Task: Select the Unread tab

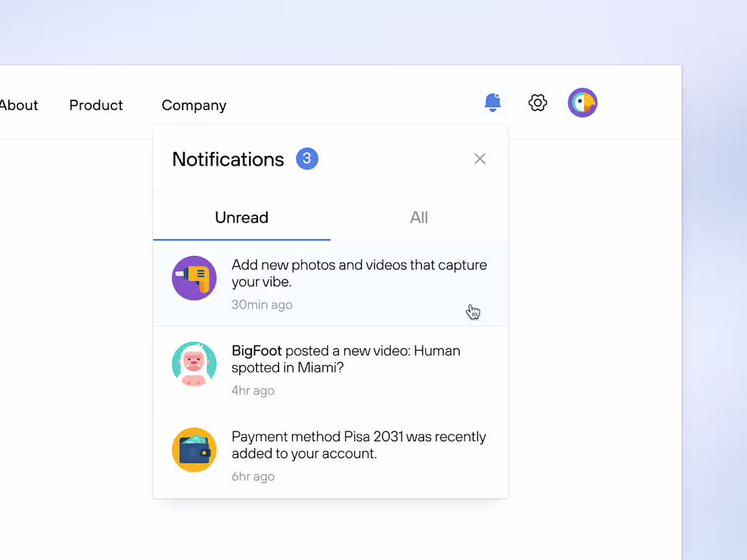Action: 241,217
